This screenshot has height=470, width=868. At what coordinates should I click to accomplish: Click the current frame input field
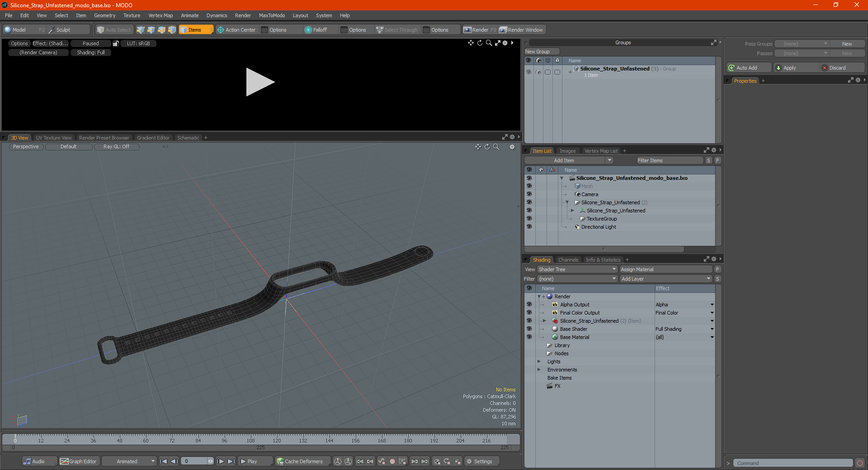(x=194, y=461)
